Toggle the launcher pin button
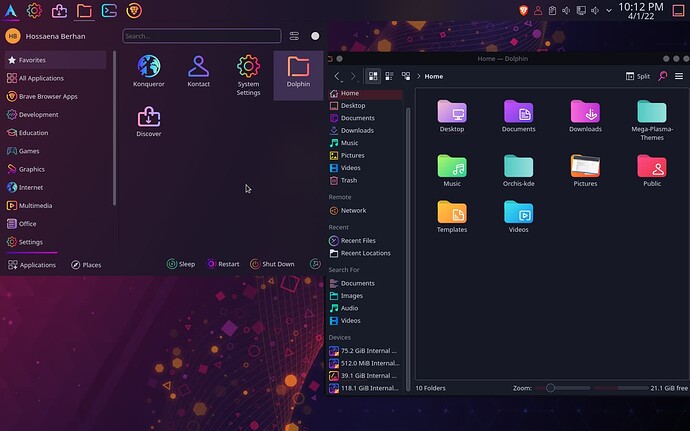Viewport: 690px width, 431px height. coord(315,36)
